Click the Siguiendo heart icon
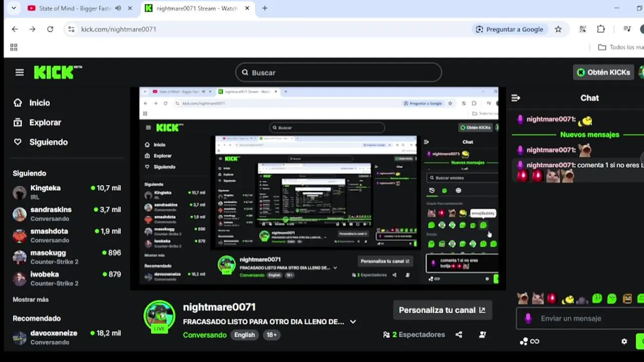 click(x=18, y=142)
